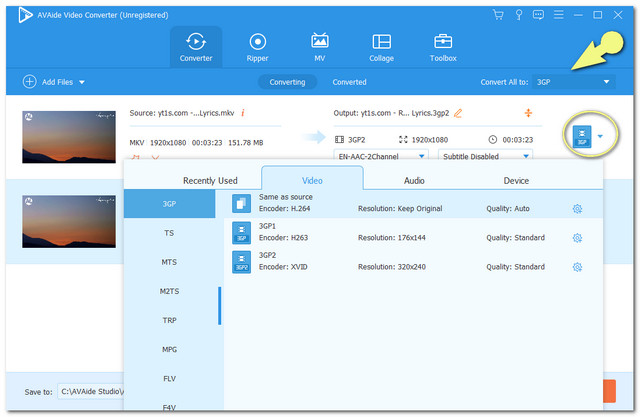Open the Converter module
This screenshot has width=640, height=417.
(x=196, y=47)
